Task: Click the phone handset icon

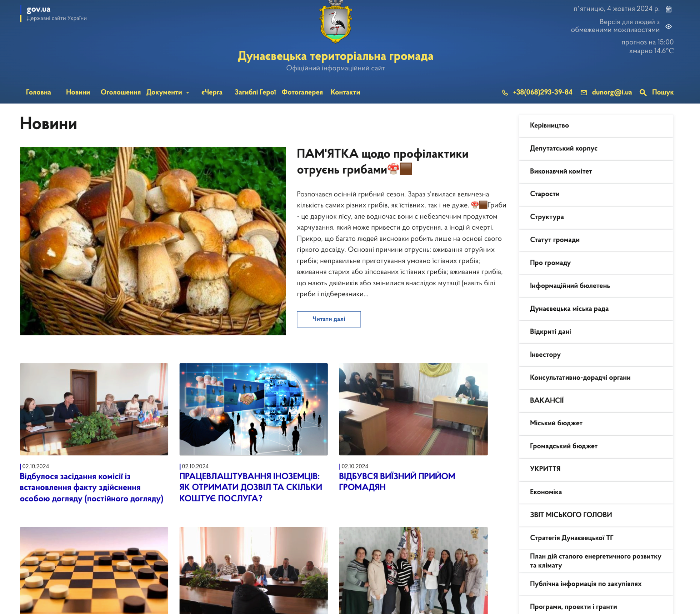Action: (505, 92)
